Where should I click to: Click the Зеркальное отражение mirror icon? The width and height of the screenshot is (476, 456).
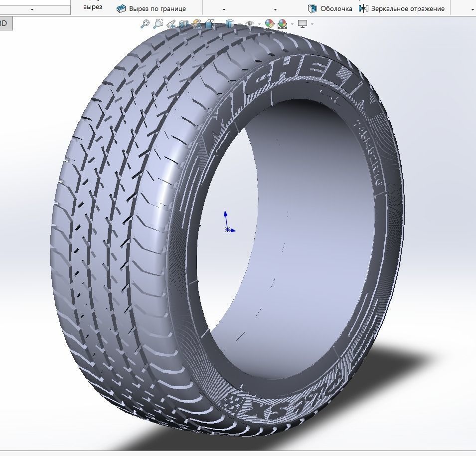click(363, 9)
